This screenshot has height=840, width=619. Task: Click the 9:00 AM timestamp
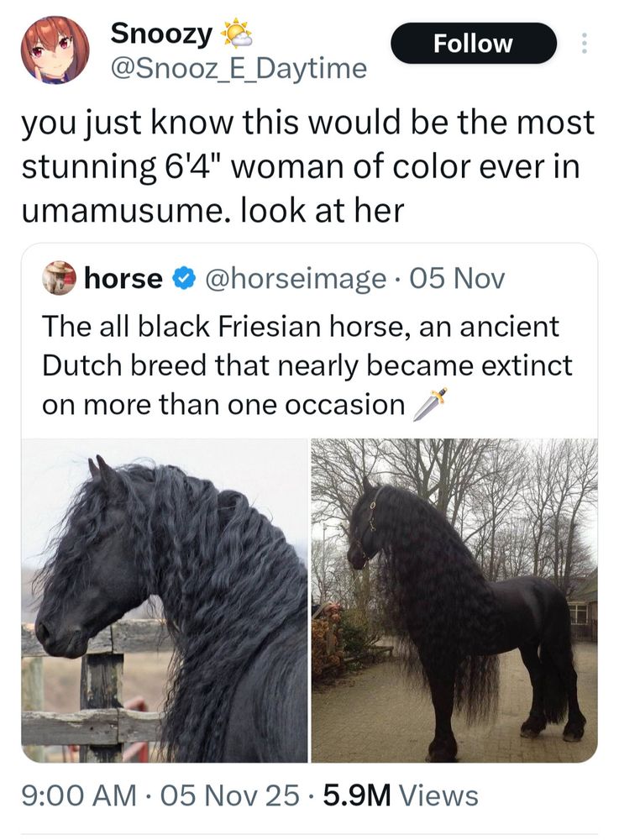pos(79,795)
